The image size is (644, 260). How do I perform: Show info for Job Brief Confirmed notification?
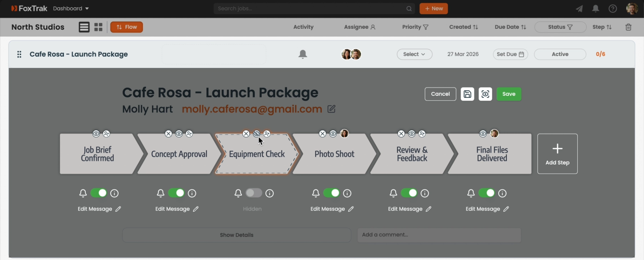click(x=114, y=193)
